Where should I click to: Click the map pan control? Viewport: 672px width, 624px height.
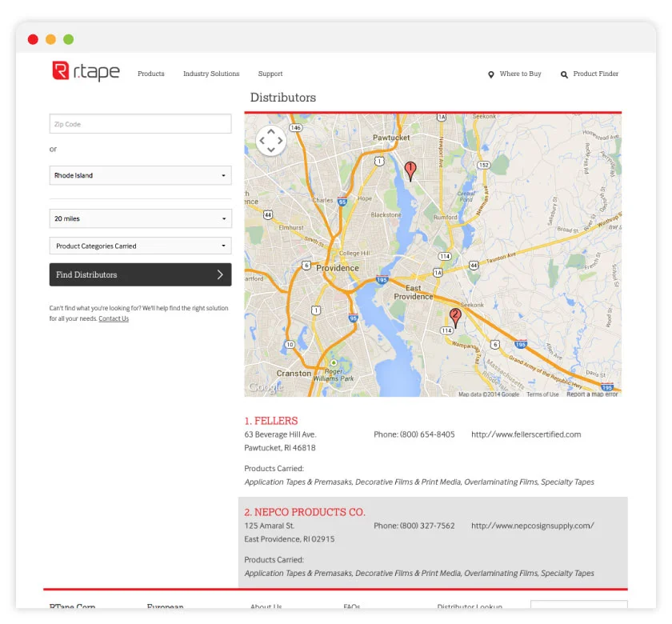coord(271,141)
